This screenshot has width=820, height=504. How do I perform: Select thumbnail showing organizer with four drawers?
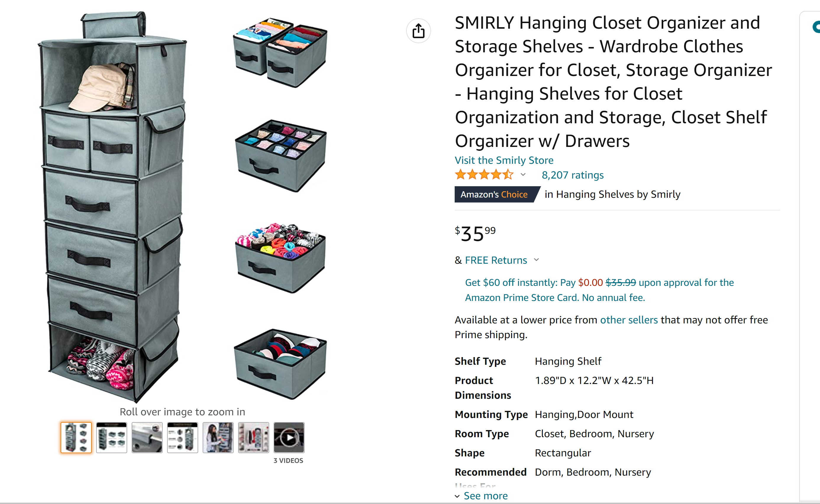112,437
